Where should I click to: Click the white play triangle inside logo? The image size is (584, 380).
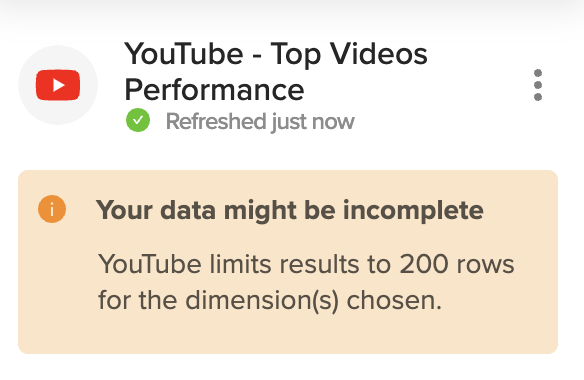[58, 85]
